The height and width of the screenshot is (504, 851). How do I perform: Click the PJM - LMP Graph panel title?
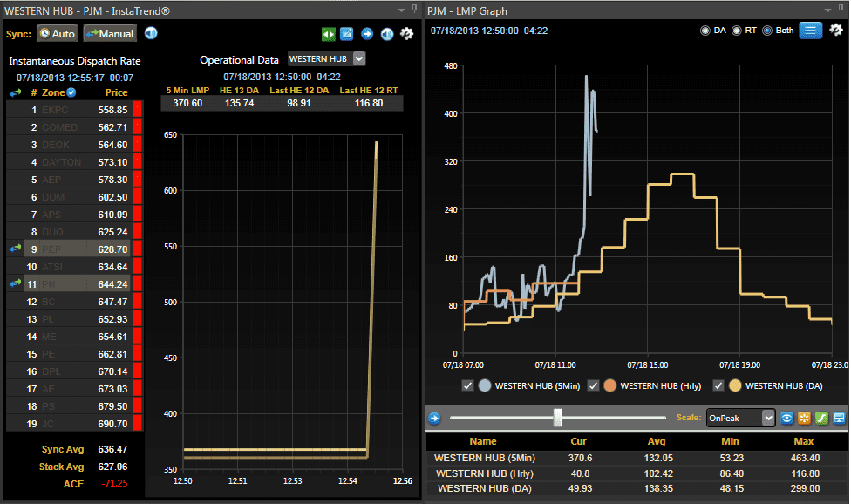pos(467,10)
